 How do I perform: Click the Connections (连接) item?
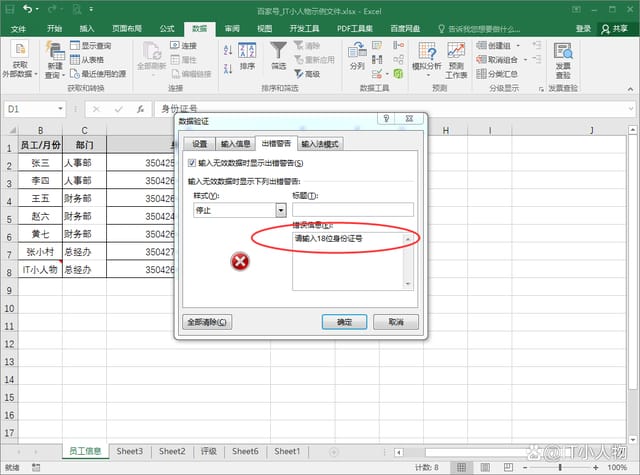coord(183,45)
